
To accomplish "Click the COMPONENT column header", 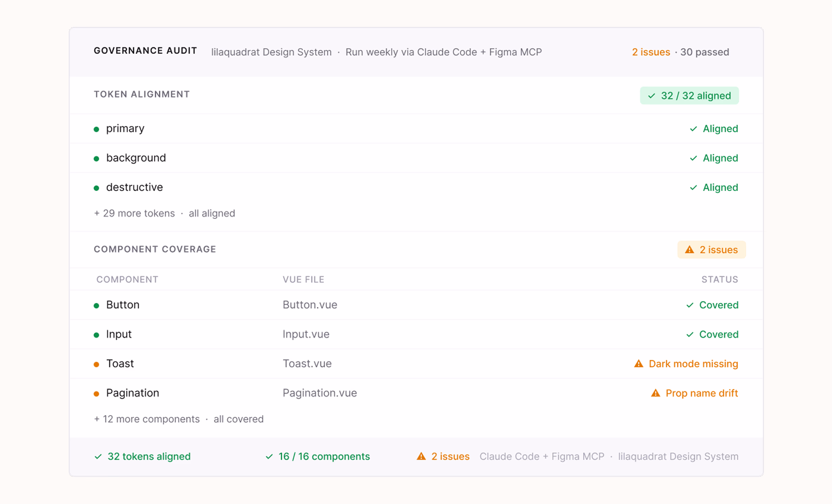I will tap(127, 279).
